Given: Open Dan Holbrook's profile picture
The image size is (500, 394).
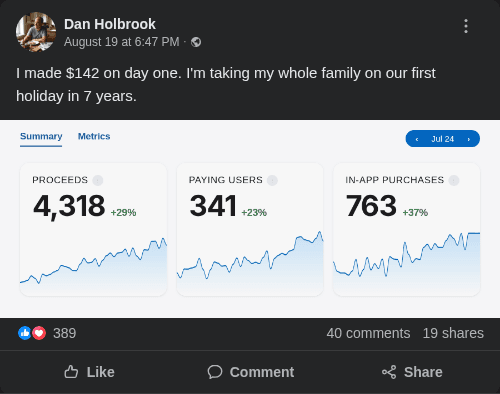Looking at the screenshot, I should click(x=36, y=32).
